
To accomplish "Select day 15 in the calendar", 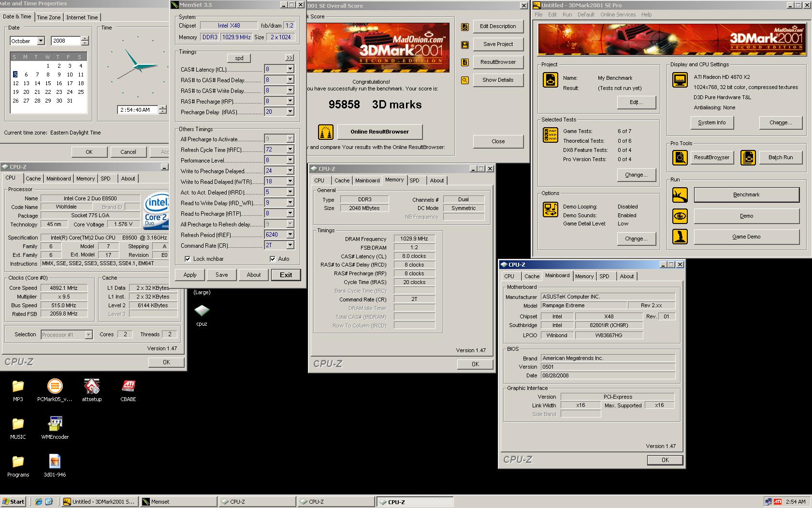I will [x=48, y=83].
